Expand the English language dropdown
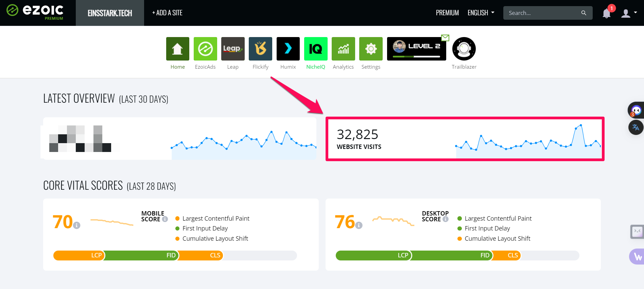Viewport: 644px width, 289px height. coord(481,13)
